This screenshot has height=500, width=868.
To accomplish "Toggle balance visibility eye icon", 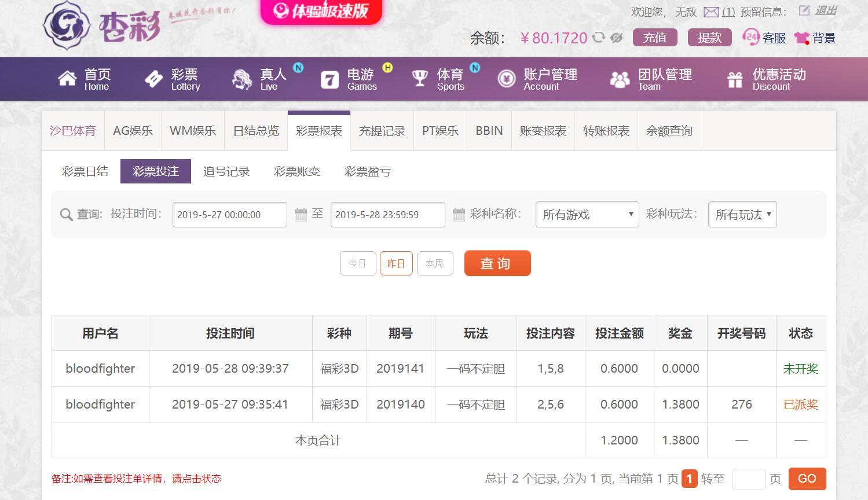I will coord(617,38).
